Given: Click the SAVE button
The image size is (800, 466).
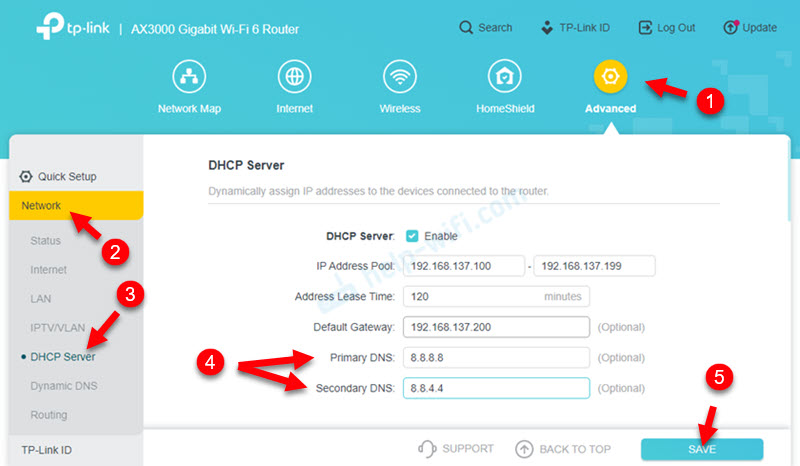Looking at the screenshot, I should 701,449.
